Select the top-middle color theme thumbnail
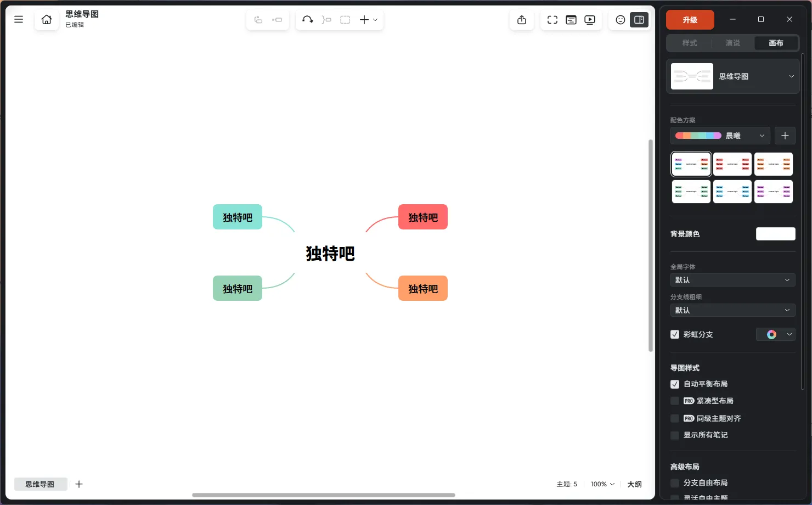The height and width of the screenshot is (505, 812). tap(732, 164)
